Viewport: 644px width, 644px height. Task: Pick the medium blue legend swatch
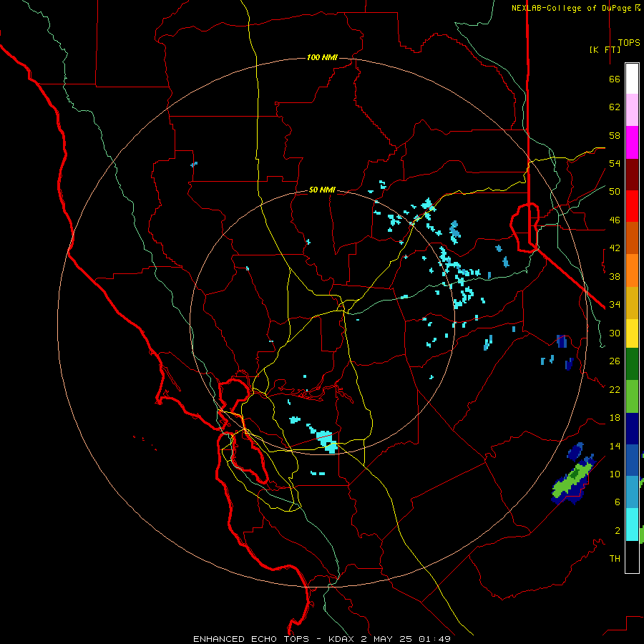632,460
